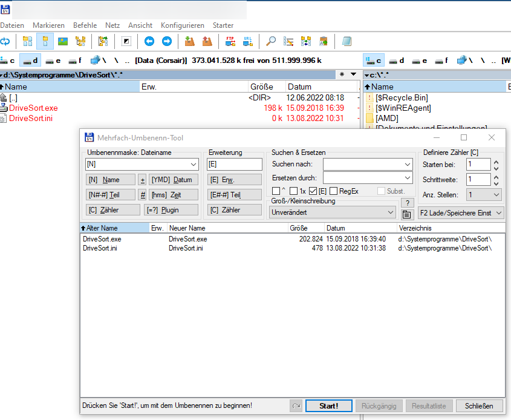Switch to brief file names view icon
Screen dimensions: 511x420
click(28, 41)
